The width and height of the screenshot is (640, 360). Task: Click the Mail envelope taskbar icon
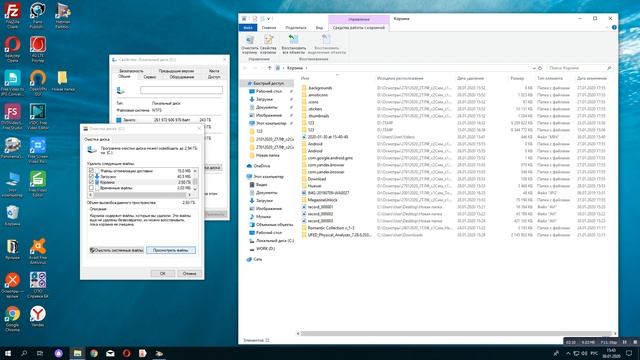110,353
